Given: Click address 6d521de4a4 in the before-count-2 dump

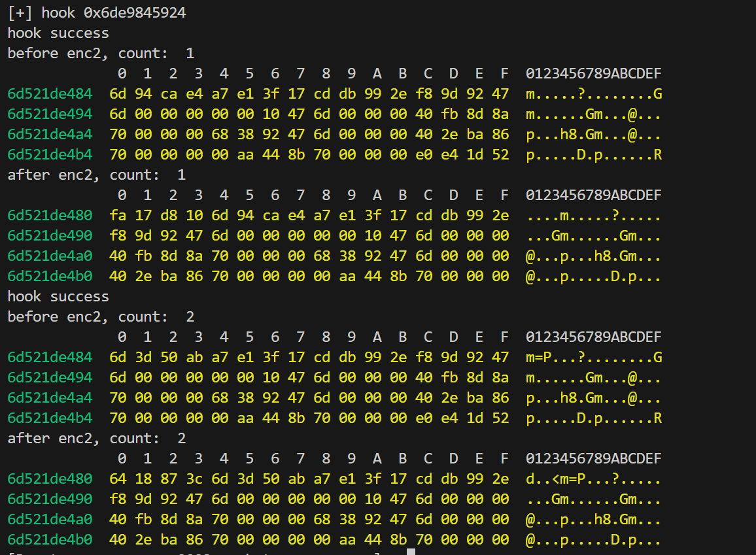Looking at the screenshot, I should 50,397.
